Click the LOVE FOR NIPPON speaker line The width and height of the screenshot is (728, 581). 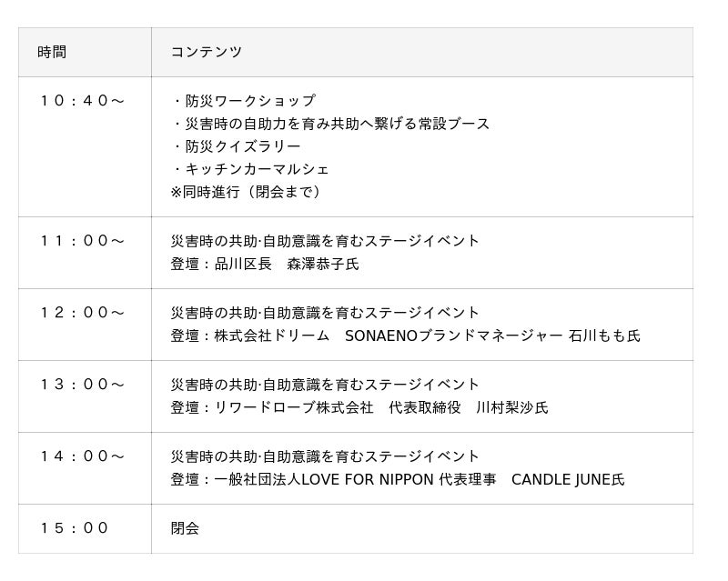click(x=398, y=479)
